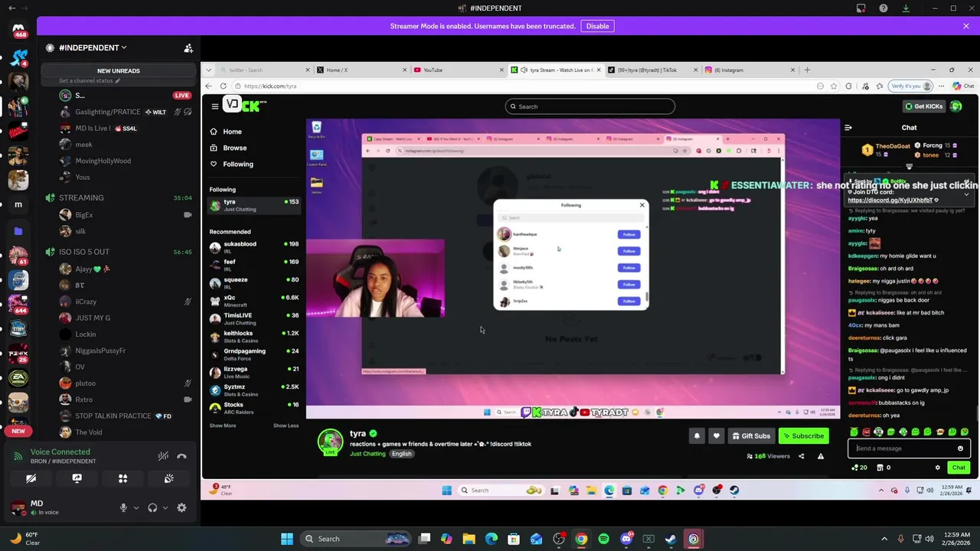
Task: Click the Kick search field
Action: coord(590,106)
